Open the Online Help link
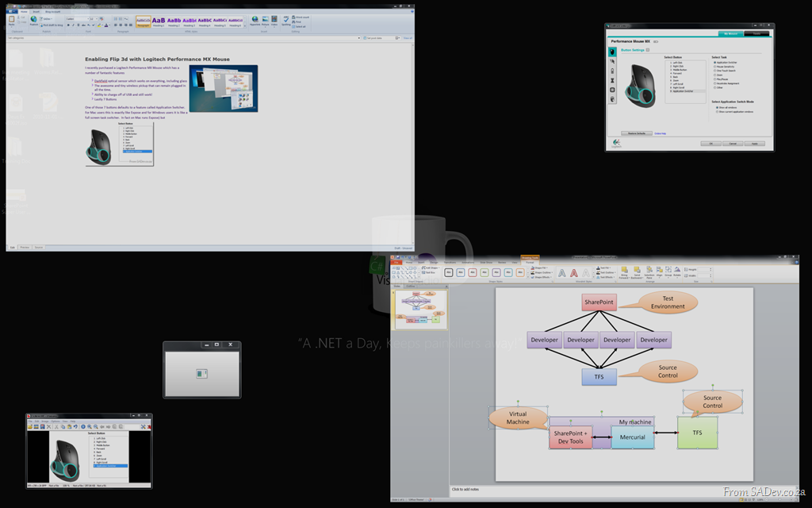This screenshot has width=812, height=508. 661,133
